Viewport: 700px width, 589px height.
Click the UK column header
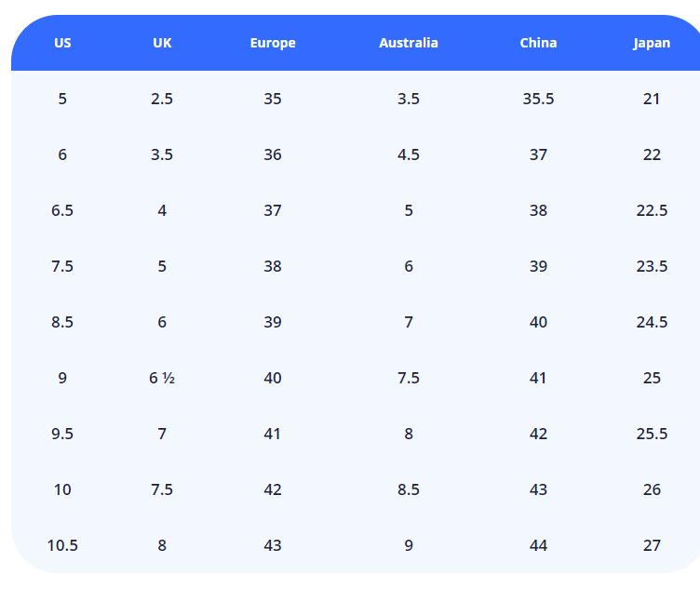pos(162,43)
